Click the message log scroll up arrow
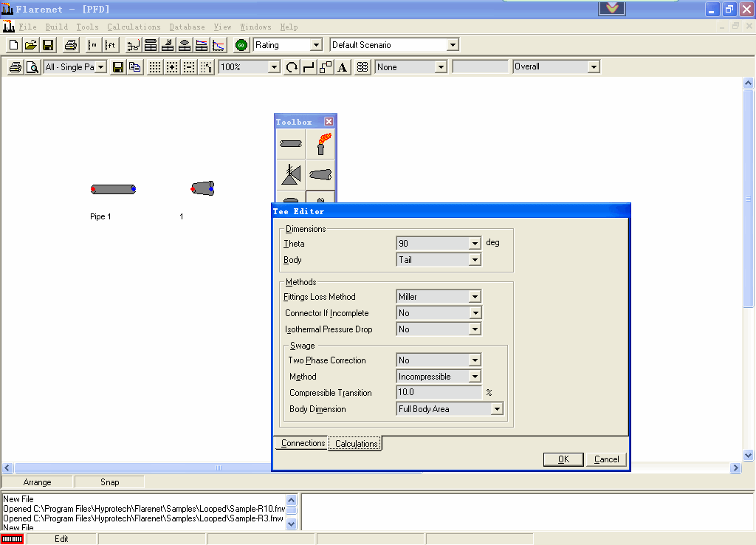The width and height of the screenshot is (756, 545). click(x=291, y=500)
